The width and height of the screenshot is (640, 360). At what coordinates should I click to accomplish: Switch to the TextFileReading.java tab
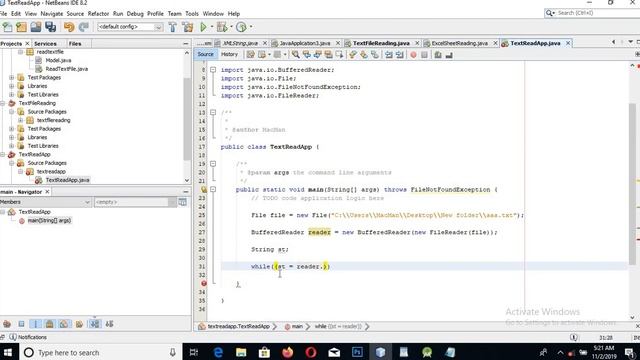coord(381,43)
